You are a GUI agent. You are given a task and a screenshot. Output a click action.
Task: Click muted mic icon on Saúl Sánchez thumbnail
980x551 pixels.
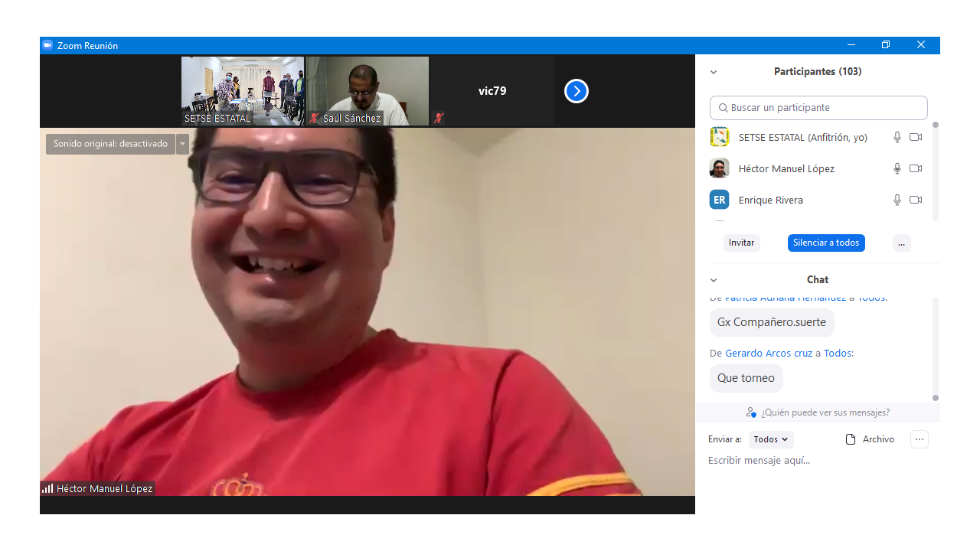click(x=314, y=118)
